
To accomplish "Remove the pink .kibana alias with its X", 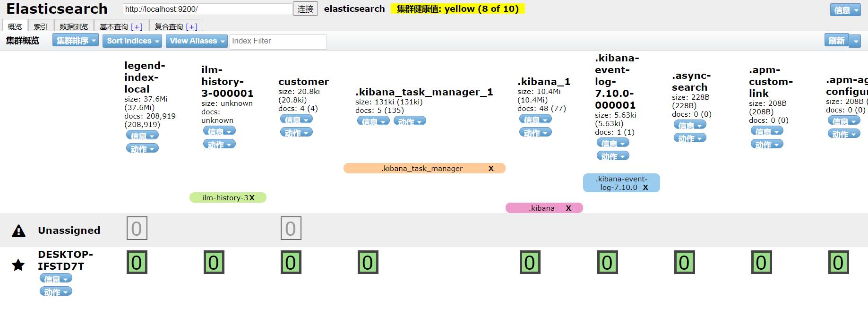I will click(x=568, y=208).
